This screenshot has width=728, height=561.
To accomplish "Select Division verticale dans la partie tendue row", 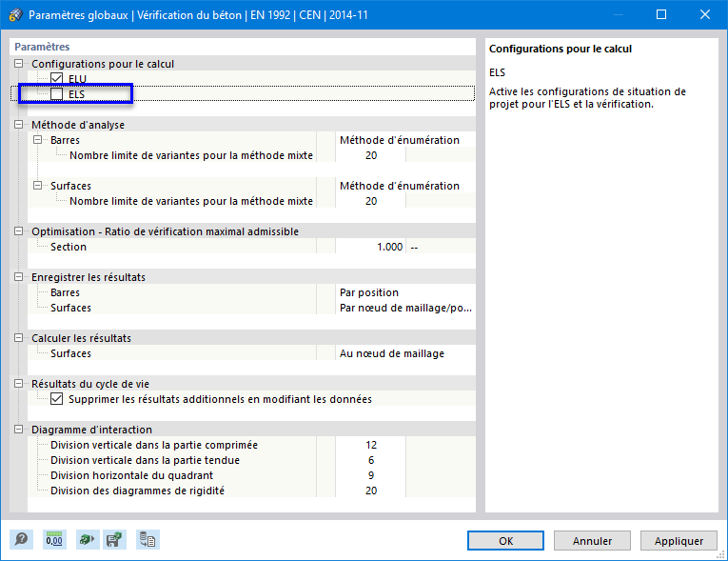I will coord(145,460).
